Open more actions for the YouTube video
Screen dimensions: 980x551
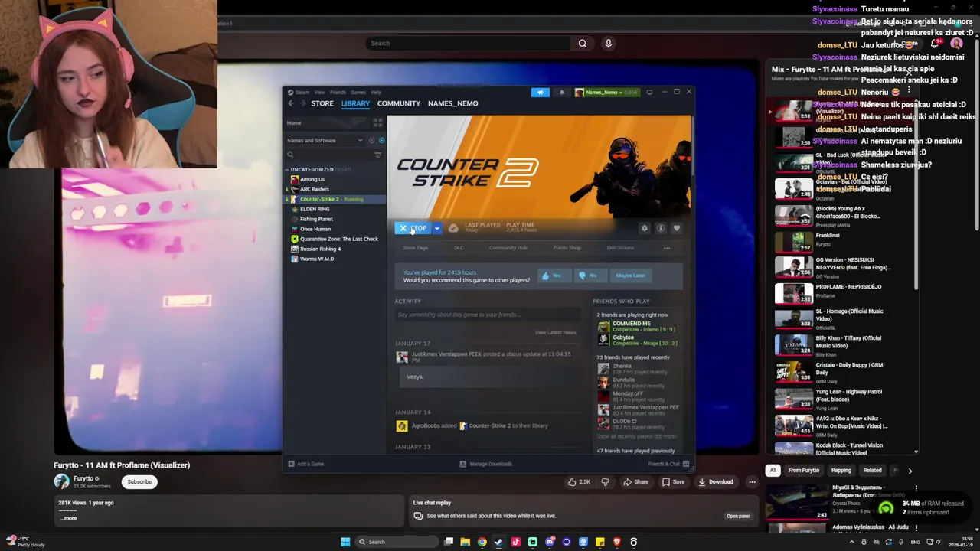[752, 482]
